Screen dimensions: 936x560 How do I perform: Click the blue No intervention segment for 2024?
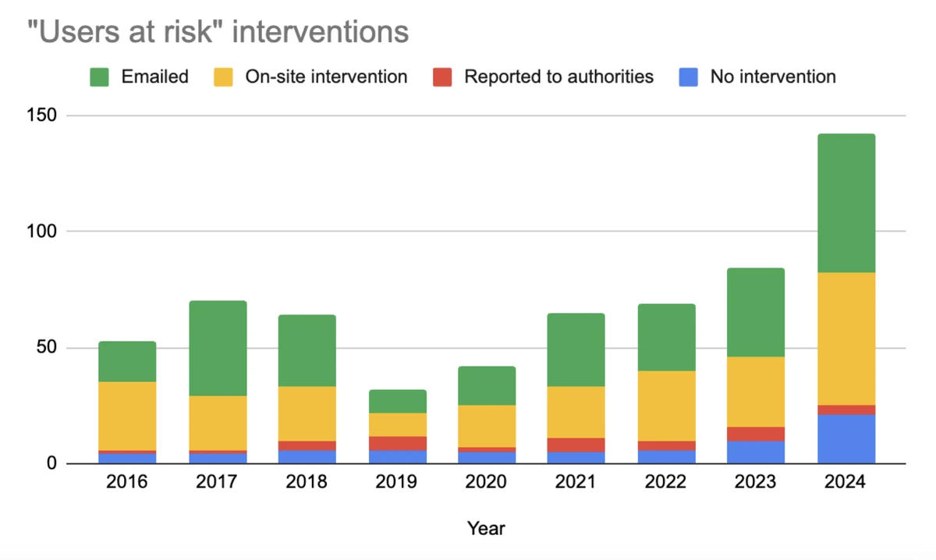click(x=846, y=439)
